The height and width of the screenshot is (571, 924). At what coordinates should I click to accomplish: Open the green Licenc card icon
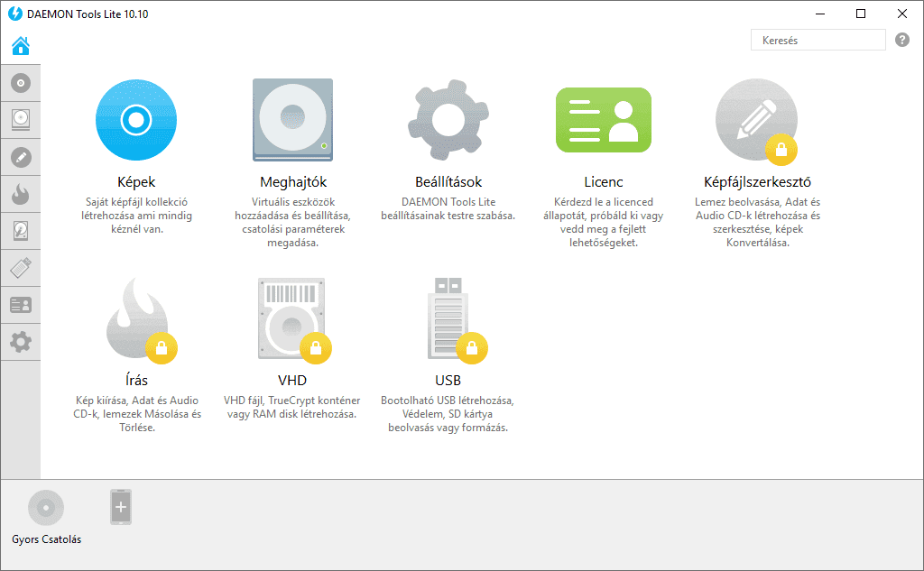(x=604, y=120)
